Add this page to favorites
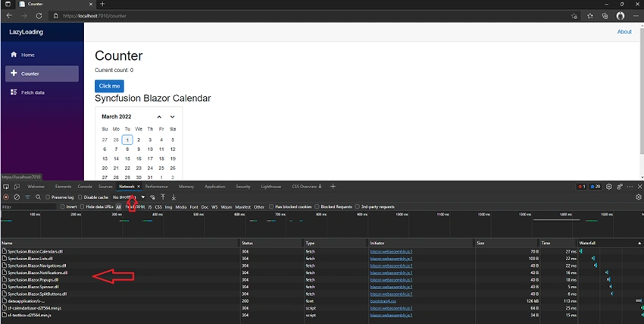This screenshot has height=324, width=644. 574,16
